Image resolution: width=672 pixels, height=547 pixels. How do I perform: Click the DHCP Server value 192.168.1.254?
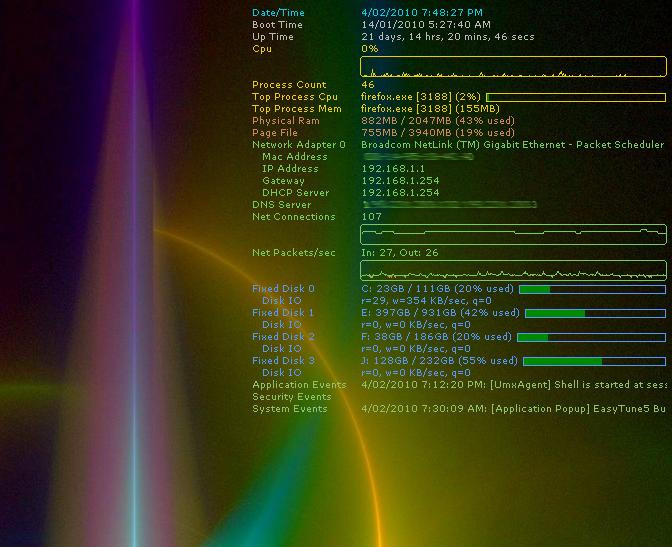coord(400,193)
